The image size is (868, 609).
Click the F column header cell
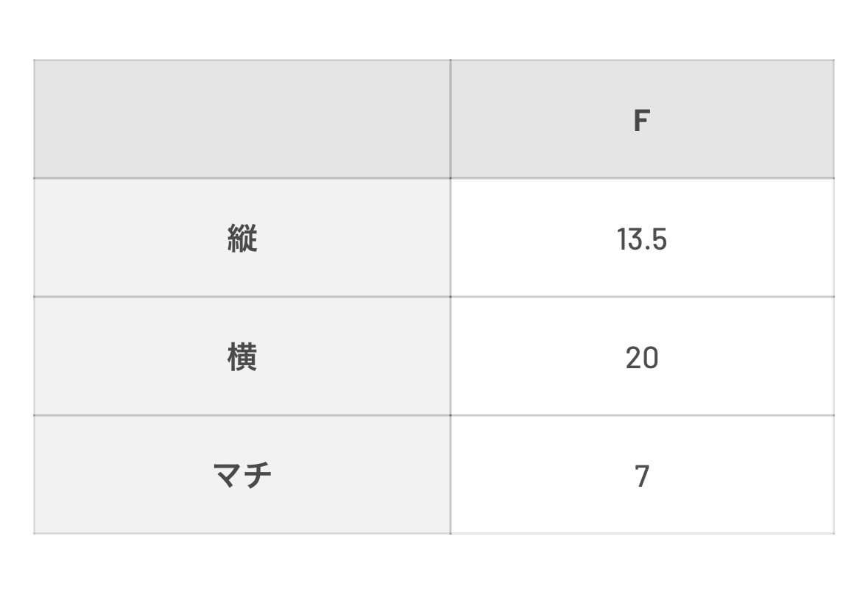point(641,120)
